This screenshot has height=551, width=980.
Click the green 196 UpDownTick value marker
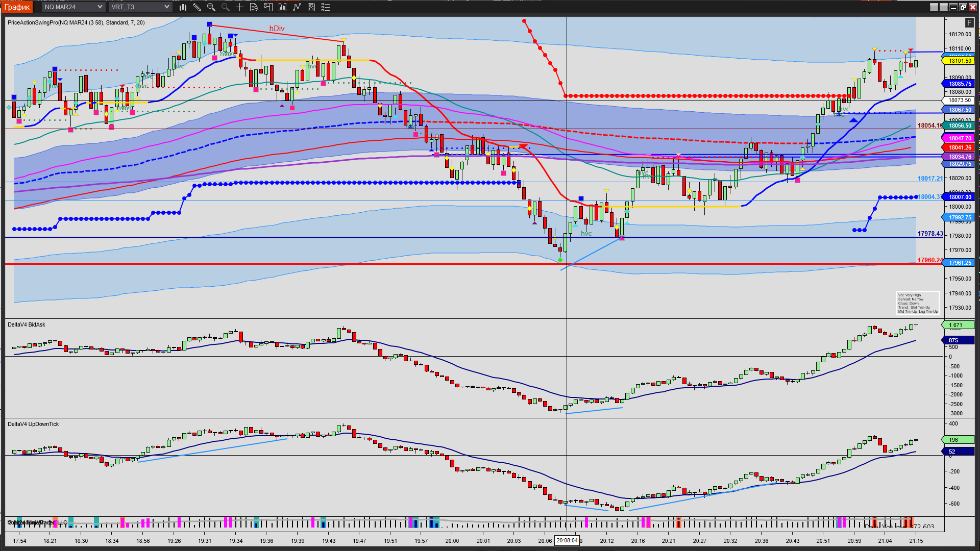(x=958, y=440)
